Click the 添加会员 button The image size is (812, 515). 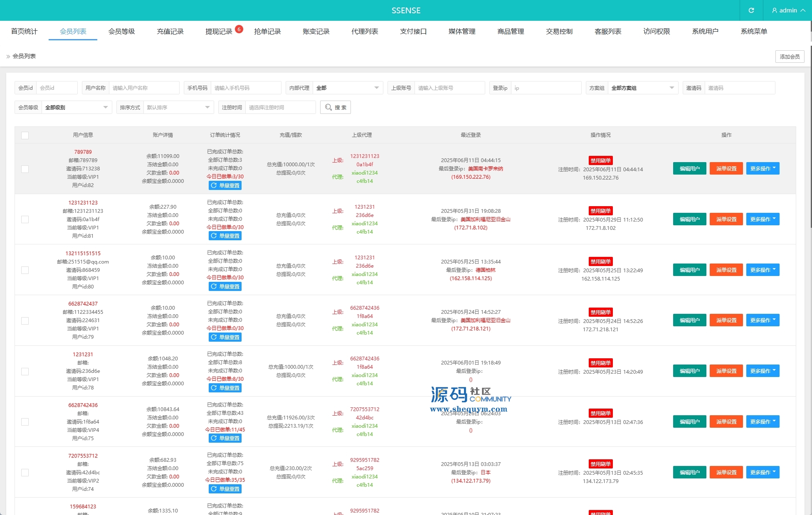pos(789,57)
